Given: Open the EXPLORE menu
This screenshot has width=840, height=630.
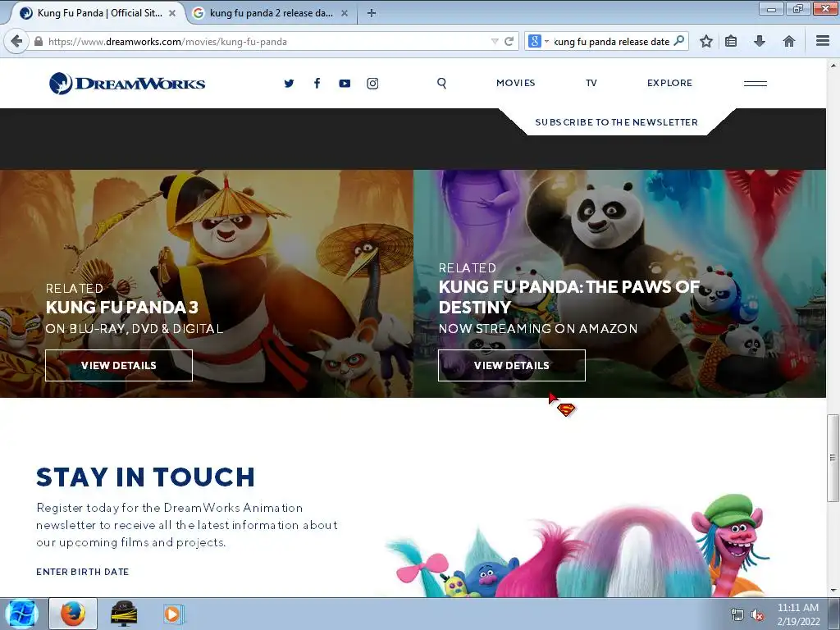Looking at the screenshot, I should pos(669,83).
